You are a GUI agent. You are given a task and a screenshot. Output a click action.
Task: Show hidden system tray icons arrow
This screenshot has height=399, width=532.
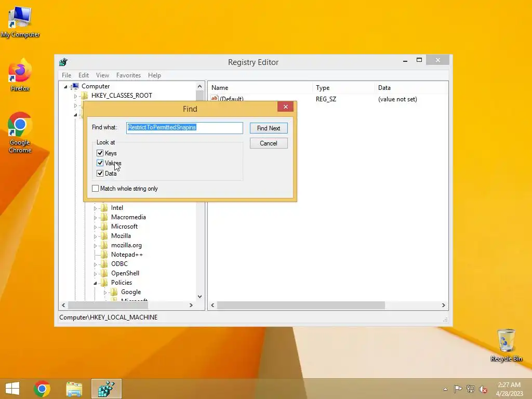point(445,389)
